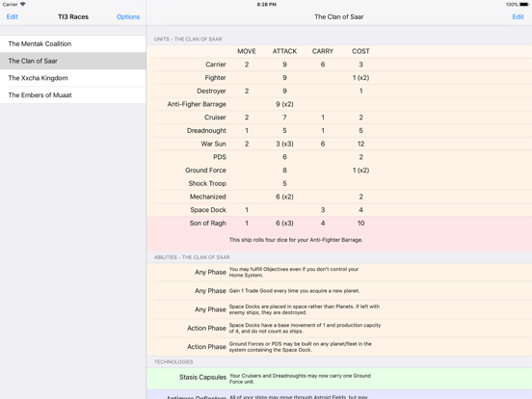Tap Edit in the TI3 Races sidebar

[x=13, y=16]
